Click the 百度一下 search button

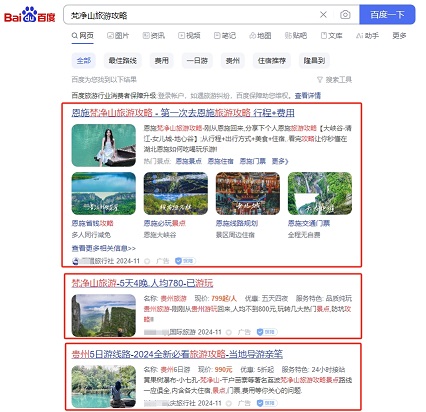point(387,14)
